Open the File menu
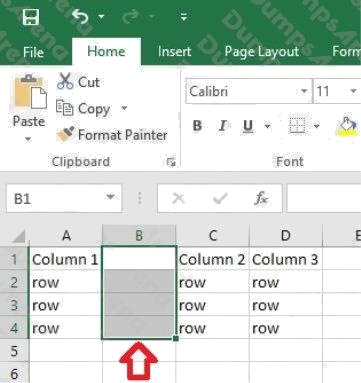 pos(33,52)
